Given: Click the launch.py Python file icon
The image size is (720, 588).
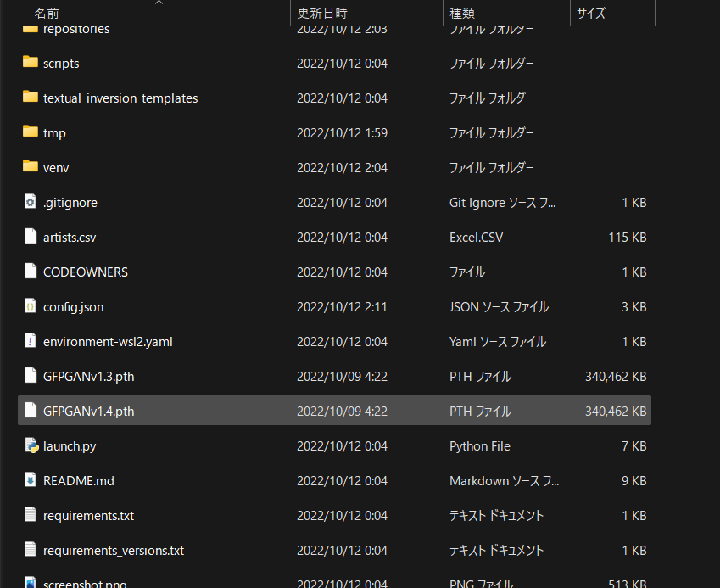Looking at the screenshot, I should (31, 445).
